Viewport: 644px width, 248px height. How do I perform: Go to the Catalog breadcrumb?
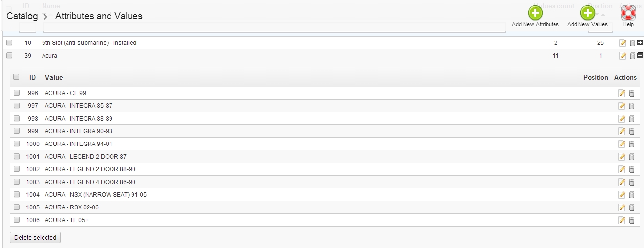click(x=22, y=16)
